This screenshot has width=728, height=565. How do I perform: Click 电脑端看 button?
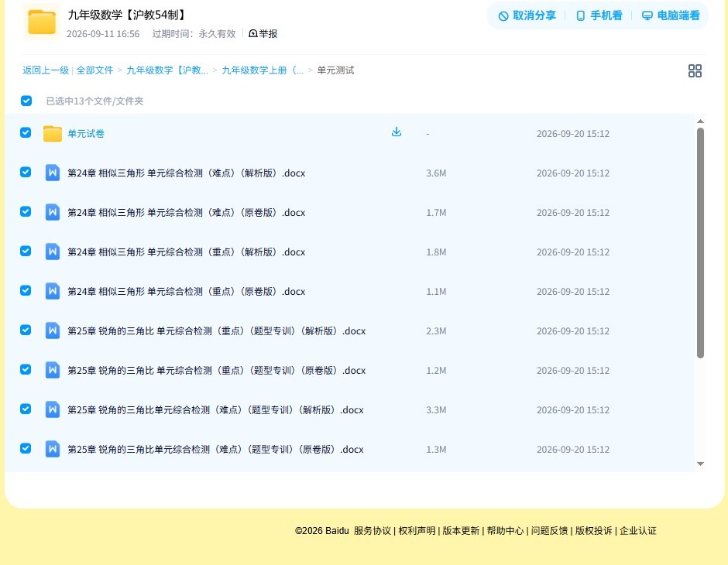point(671,15)
